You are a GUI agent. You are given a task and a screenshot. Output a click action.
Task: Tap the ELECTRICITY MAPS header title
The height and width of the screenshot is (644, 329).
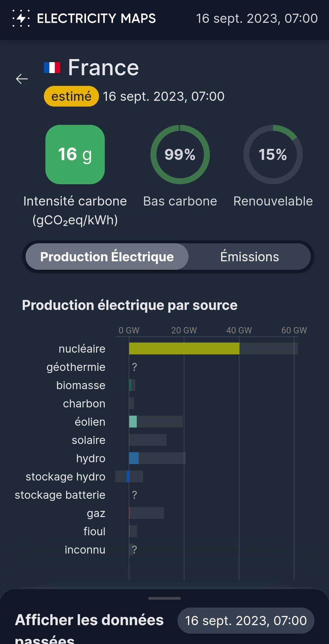[96, 18]
